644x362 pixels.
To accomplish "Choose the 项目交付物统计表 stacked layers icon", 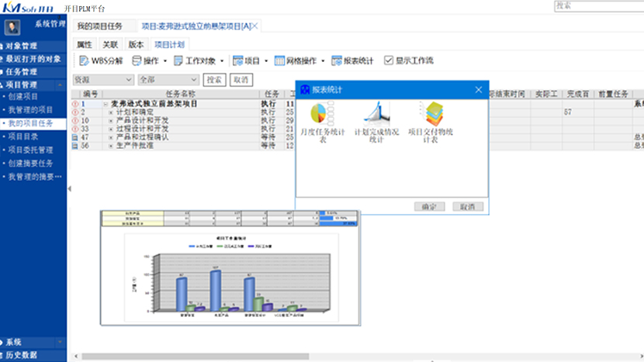I will click(433, 114).
